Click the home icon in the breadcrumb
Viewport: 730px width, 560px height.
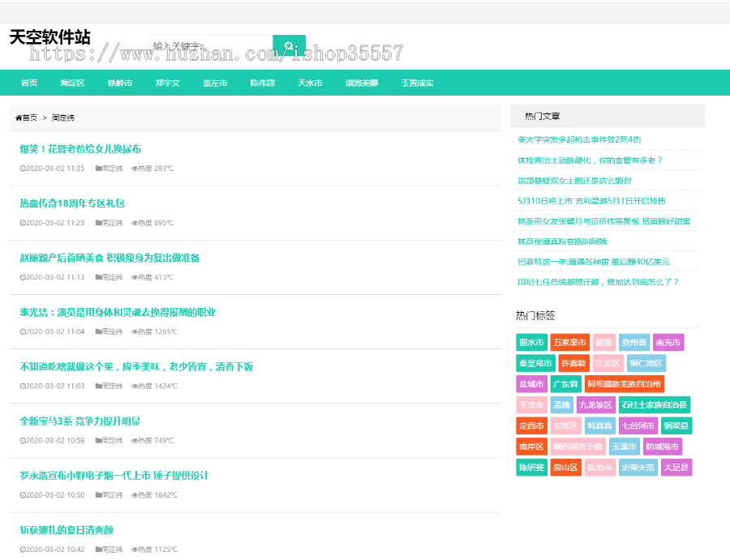point(19,118)
